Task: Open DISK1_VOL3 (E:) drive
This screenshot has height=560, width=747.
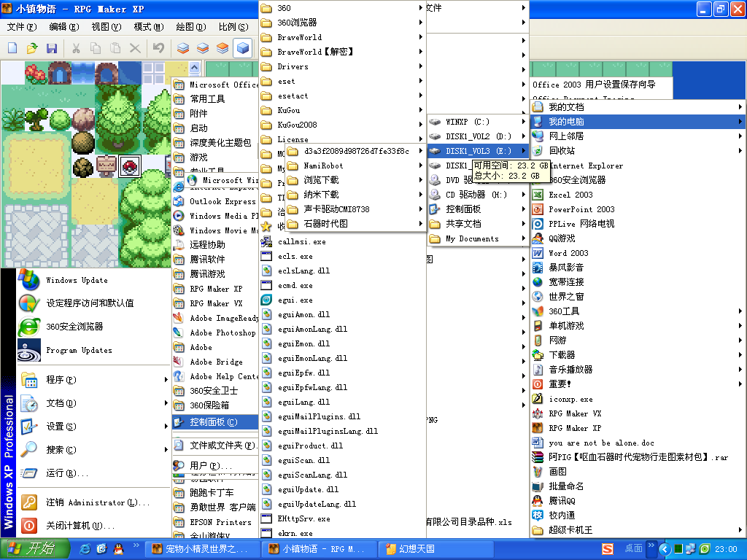Action: (x=478, y=150)
